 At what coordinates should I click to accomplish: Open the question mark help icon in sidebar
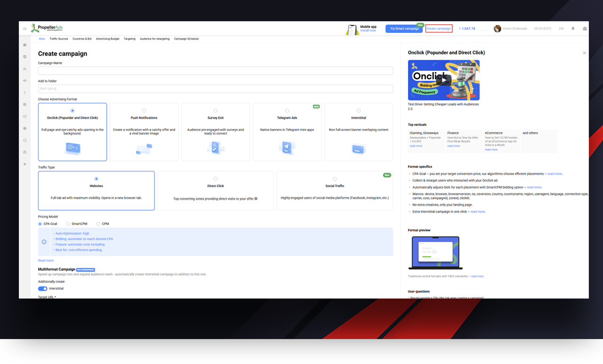25,128
